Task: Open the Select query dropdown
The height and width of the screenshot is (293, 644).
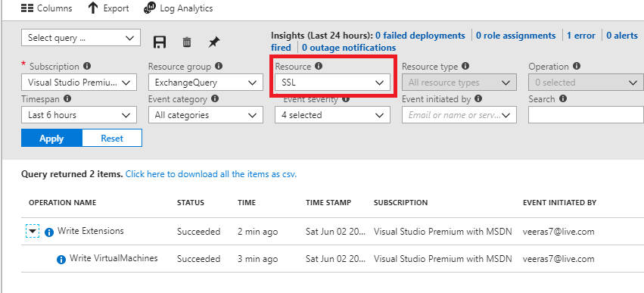Action: tap(81, 38)
